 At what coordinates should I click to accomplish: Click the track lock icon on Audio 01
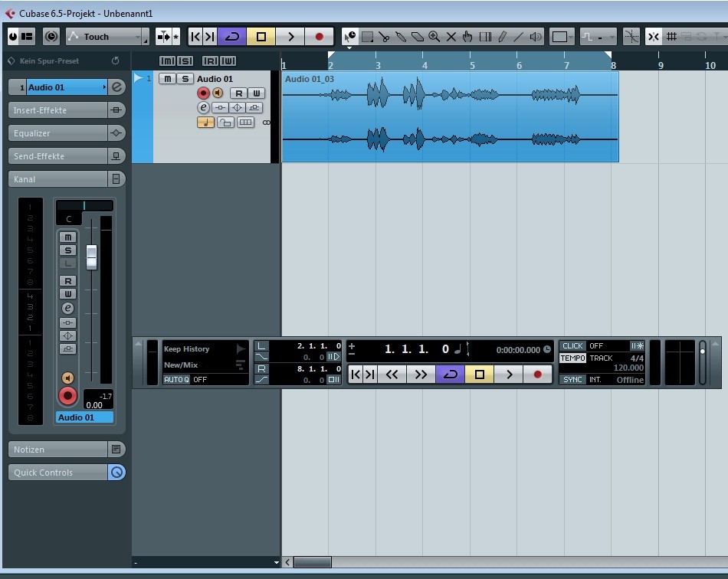pos(225,123)
